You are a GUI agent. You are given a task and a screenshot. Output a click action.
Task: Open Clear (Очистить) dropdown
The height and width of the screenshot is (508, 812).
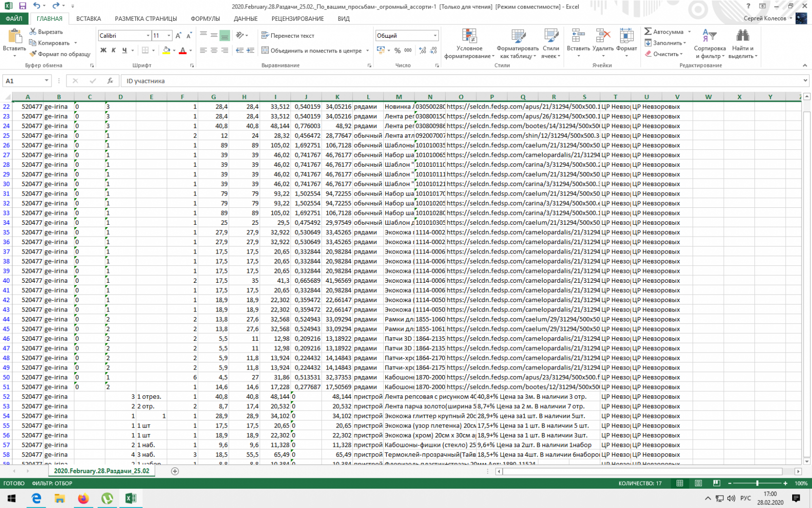tap(664, 54)
